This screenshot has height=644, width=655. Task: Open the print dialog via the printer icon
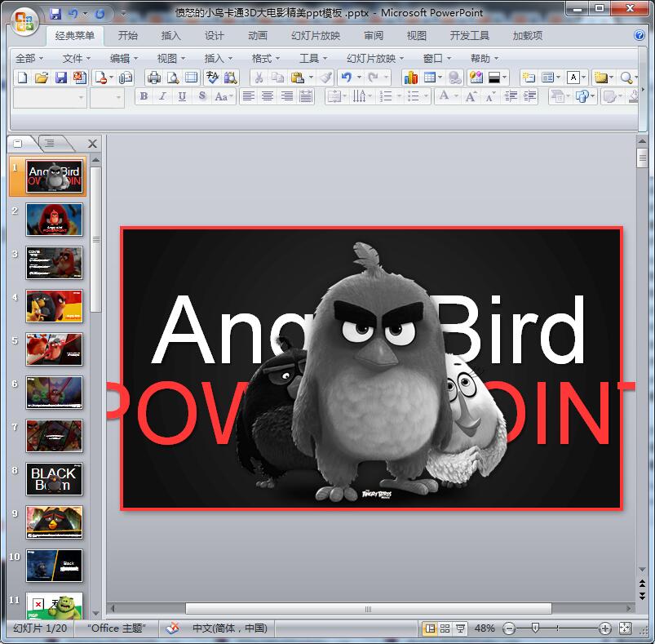[154, 78]
